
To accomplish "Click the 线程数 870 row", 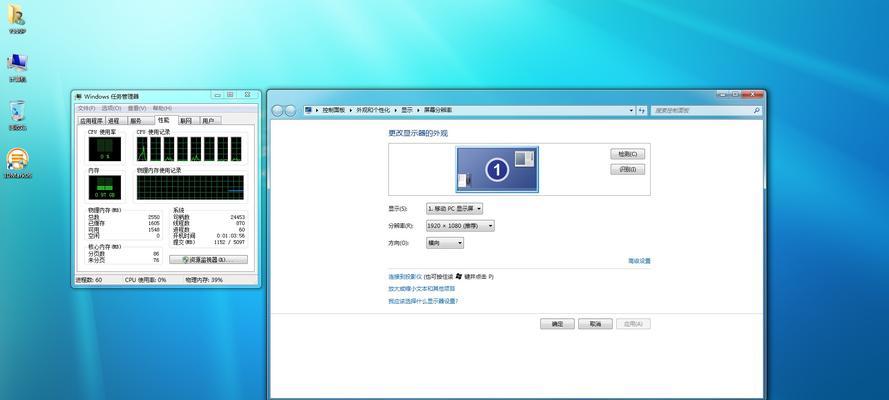I will [x=209, y=223].
